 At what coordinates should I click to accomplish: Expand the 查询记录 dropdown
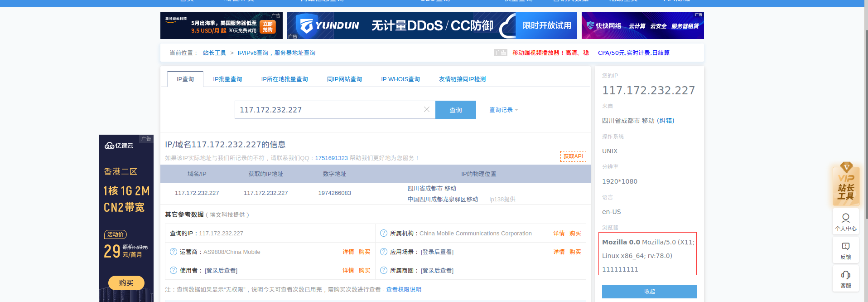503,110
